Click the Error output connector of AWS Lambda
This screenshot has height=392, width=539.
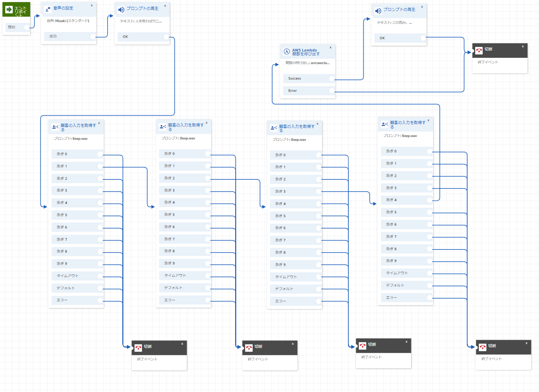tap(332, 91)
